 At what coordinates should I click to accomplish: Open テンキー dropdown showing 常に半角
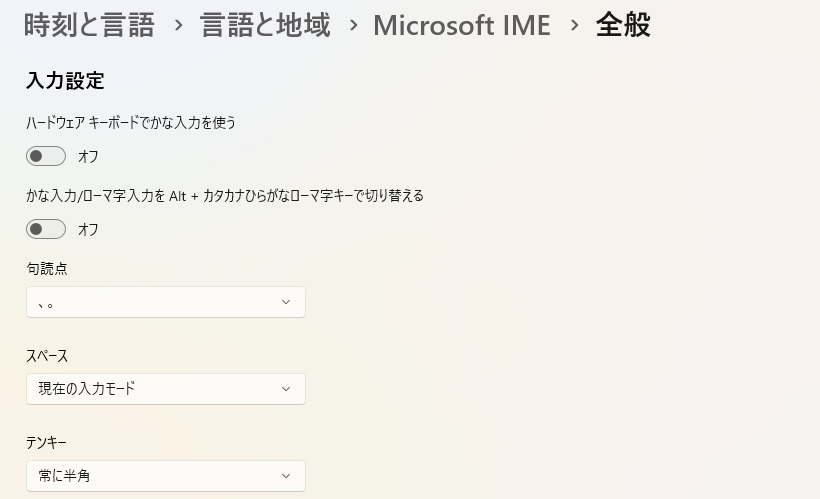pyautogui.click(x=165, y=476)
